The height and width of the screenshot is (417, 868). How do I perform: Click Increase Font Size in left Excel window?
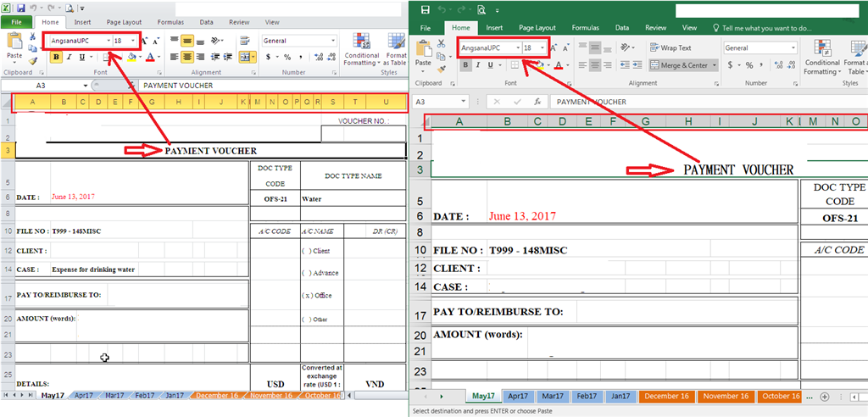pos(144,41)
